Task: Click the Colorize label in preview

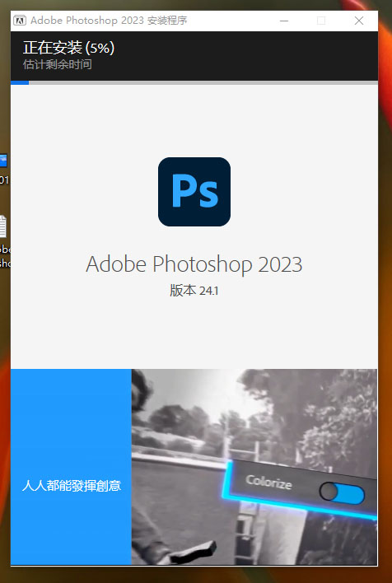Action: click(x=268, y=483)
